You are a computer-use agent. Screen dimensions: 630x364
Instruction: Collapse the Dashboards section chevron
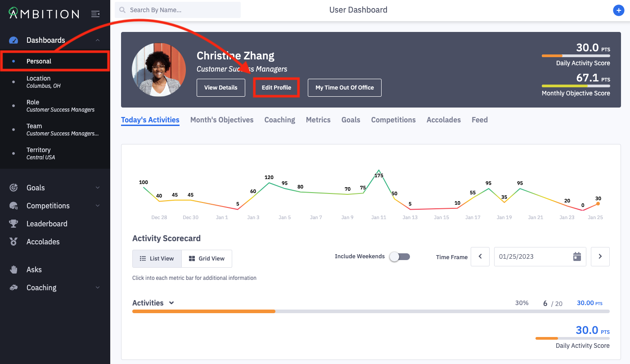(98, 40)
